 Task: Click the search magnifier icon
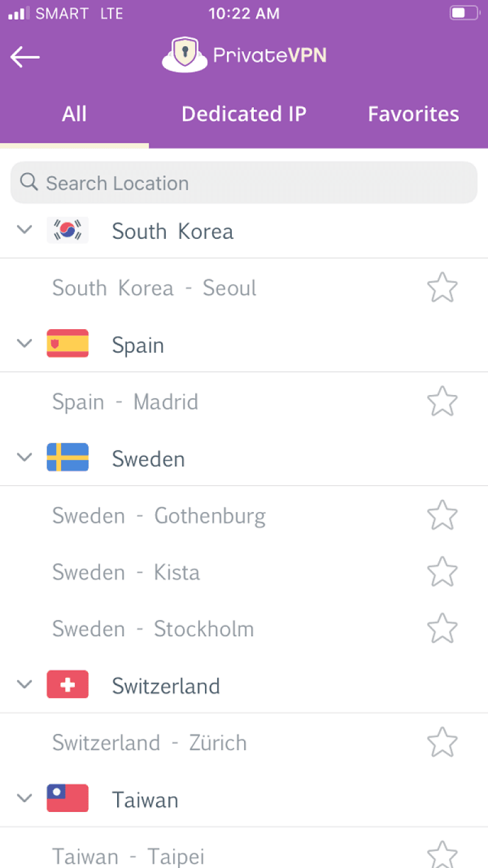tap(29, 182)
